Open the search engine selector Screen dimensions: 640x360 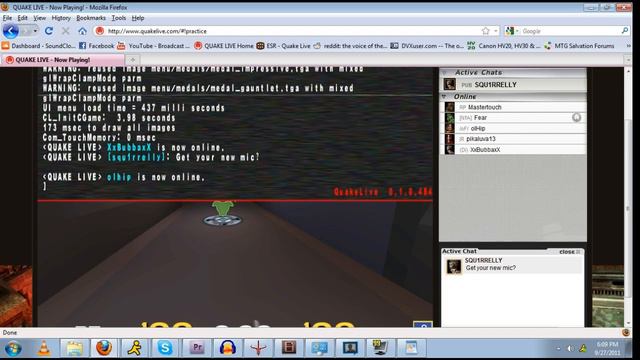pos(512,31)
